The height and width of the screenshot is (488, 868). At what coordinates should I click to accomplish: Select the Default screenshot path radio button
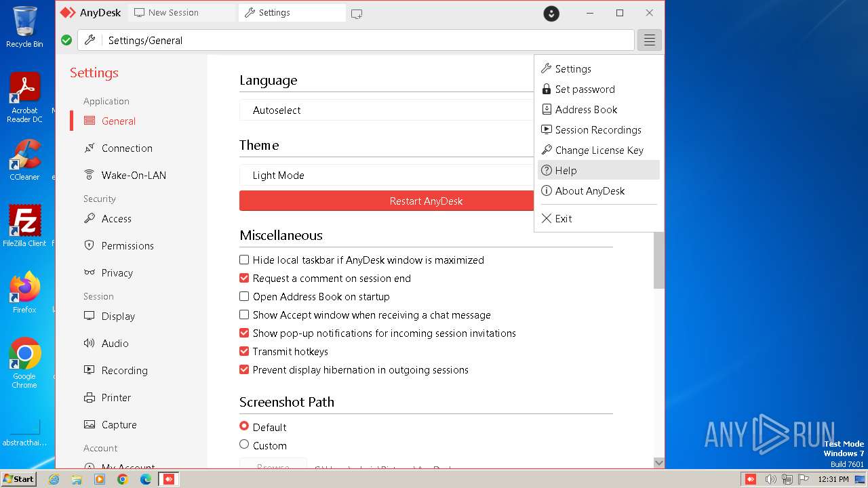pyautogui.click(x=244, y=426)
